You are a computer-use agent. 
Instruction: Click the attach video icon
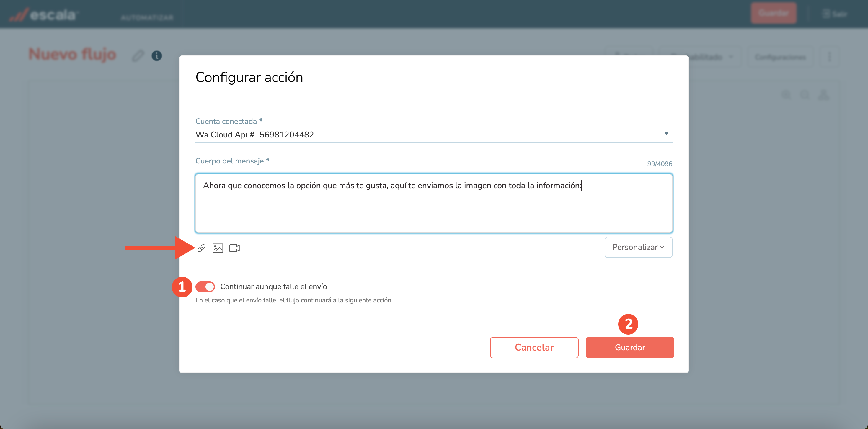pos(234,248)
